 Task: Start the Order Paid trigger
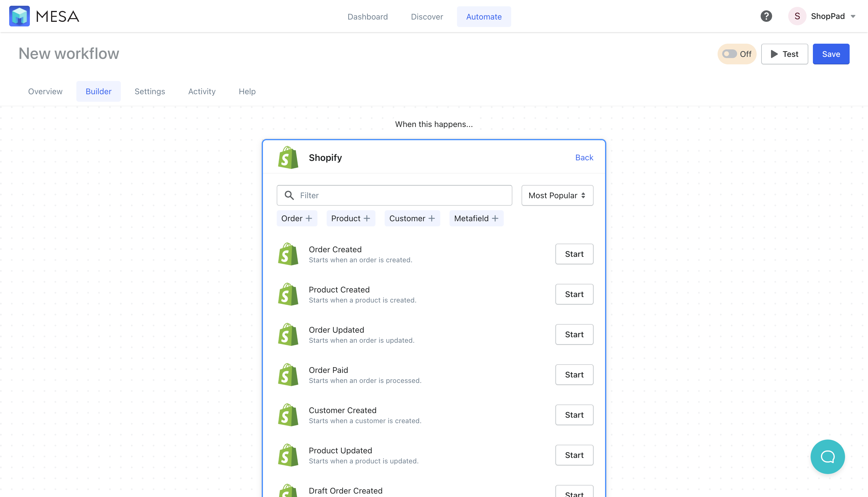(574, 375)
